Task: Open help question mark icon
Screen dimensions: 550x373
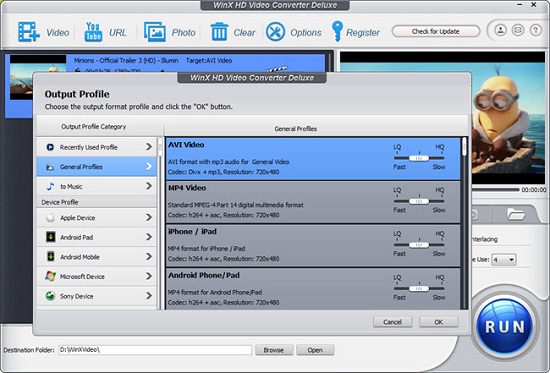Action: (x=535, y=30)
